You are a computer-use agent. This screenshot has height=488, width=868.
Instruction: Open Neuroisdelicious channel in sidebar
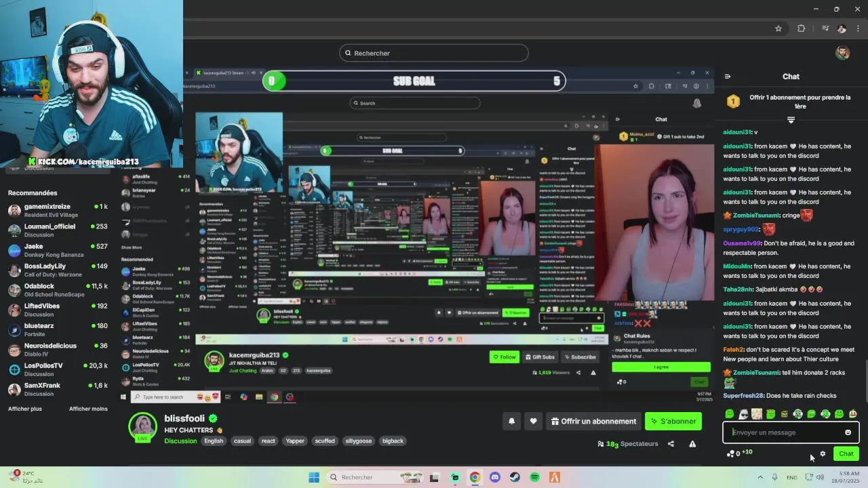click(x=58, y=349)
